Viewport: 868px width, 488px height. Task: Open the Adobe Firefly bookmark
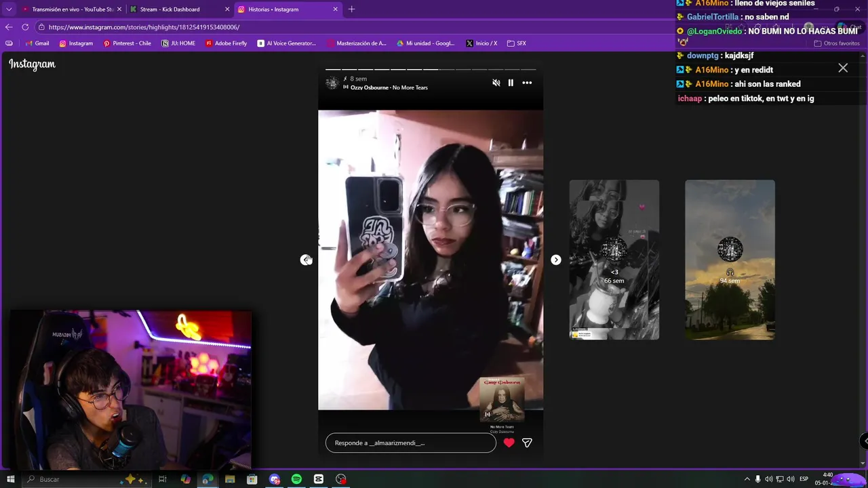coord(226,43)
